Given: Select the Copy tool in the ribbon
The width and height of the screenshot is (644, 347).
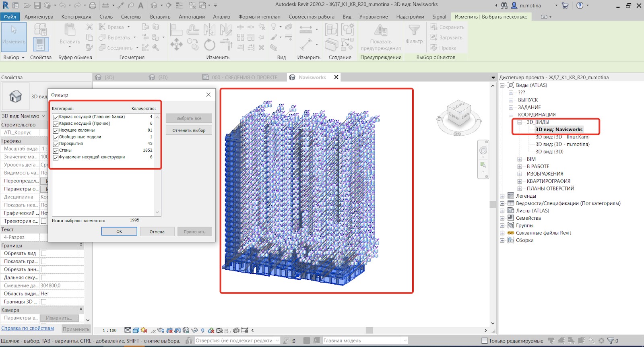Looking at the screenshot, I should point(193,44).
